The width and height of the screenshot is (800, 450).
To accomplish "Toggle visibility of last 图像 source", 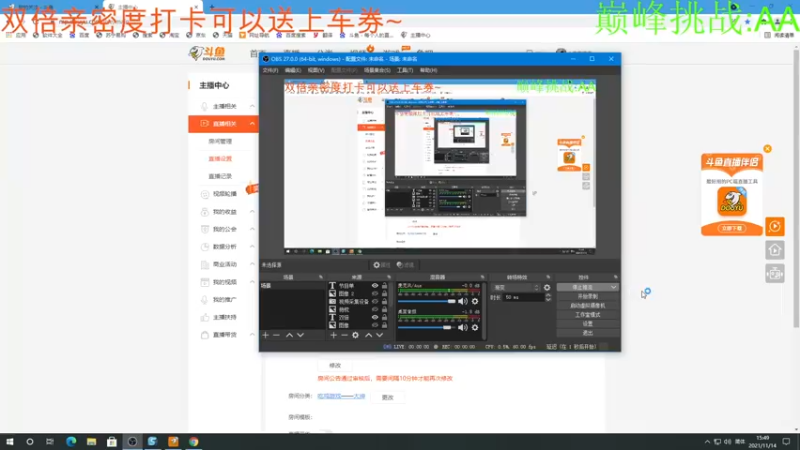I will pos(375,325).
